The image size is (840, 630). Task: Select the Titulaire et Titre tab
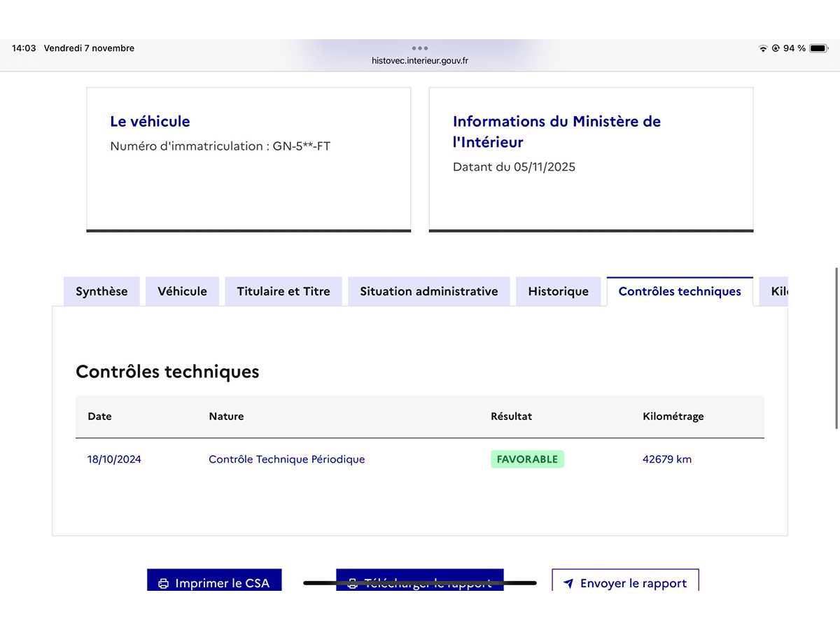[283, 291]
